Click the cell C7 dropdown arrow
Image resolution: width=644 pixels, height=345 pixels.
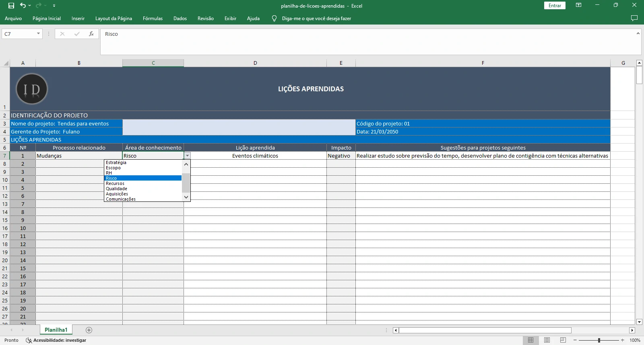(187, 156)
